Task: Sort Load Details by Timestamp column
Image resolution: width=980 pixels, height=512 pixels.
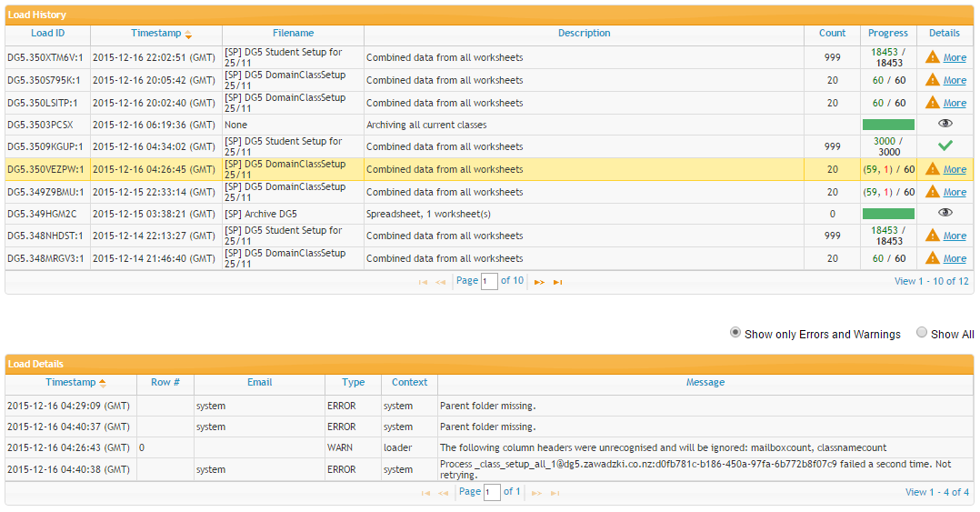Action: 71,383
